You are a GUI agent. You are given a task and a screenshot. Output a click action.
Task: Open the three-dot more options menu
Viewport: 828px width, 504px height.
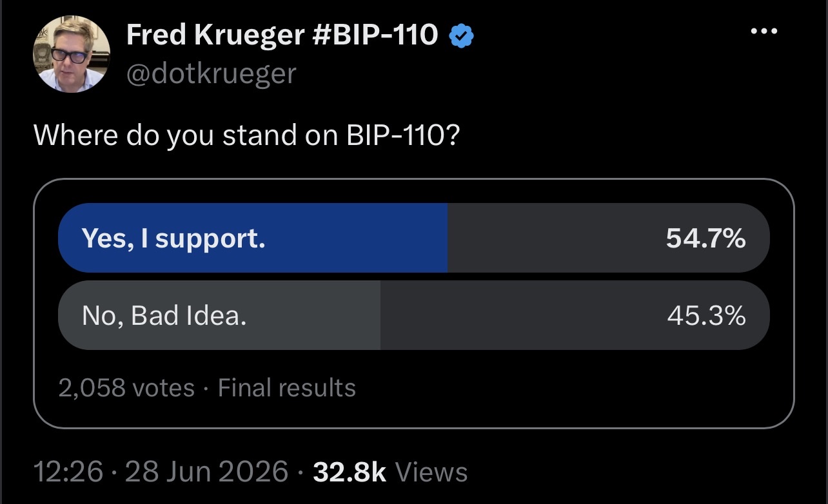point(764,31)
